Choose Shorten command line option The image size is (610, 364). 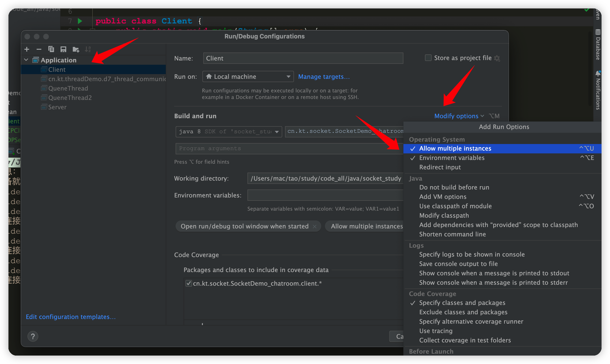(502, 235)
